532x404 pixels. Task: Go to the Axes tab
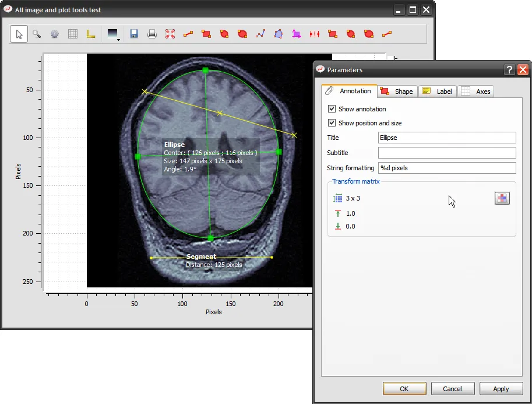click(476, 91)
